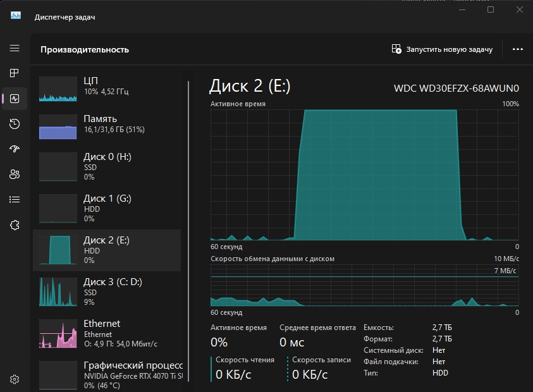The width and height of the screenshot is (533, 392).
Task: Open the three-dot more options menu
Action: (x=517, y=49)
